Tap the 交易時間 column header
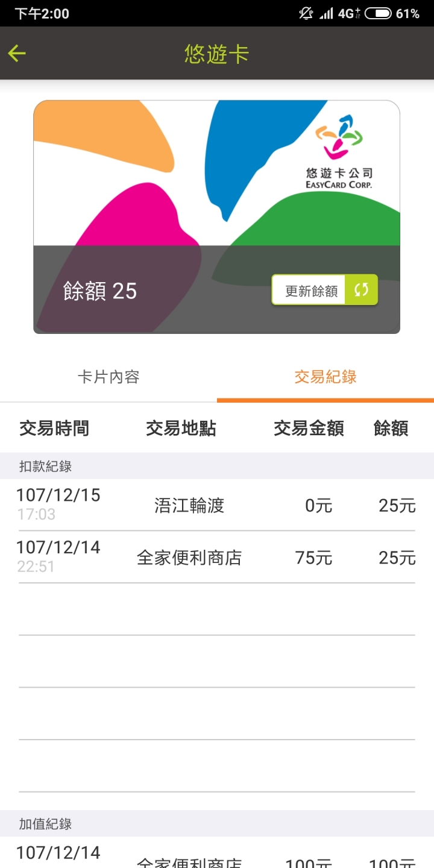434x868 pixels. click(54, 429)
